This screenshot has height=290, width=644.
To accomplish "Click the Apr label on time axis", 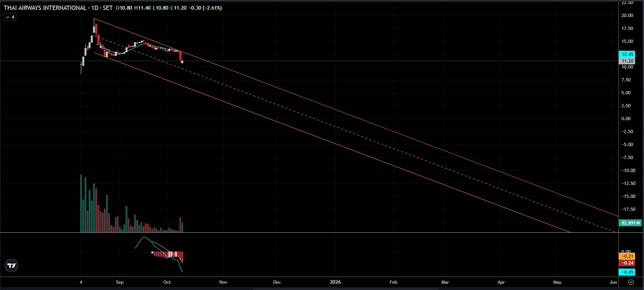I will click(501, 282).
